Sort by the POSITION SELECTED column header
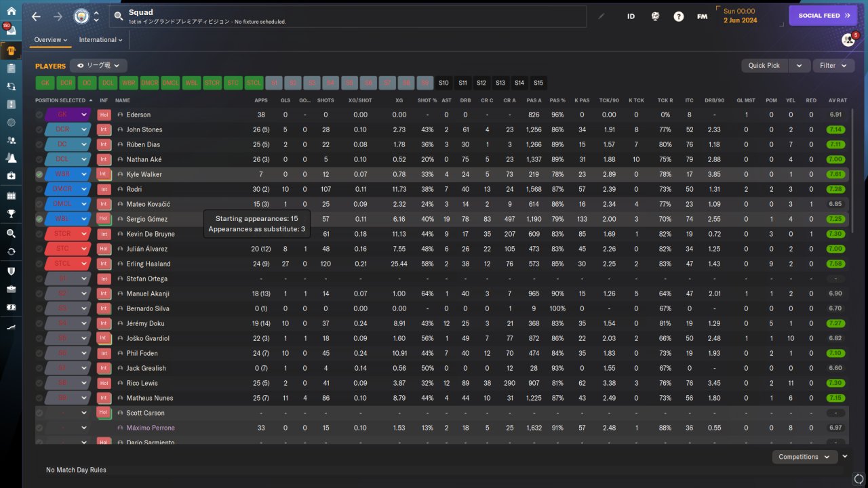The image size is (868, 488). [x=64, y=100]
